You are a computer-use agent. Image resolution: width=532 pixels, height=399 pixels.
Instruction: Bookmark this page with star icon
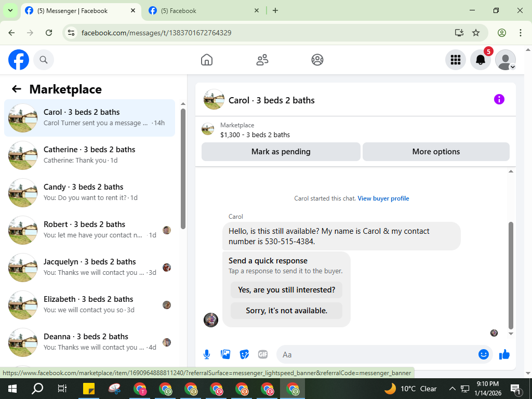tap(476, 33)
